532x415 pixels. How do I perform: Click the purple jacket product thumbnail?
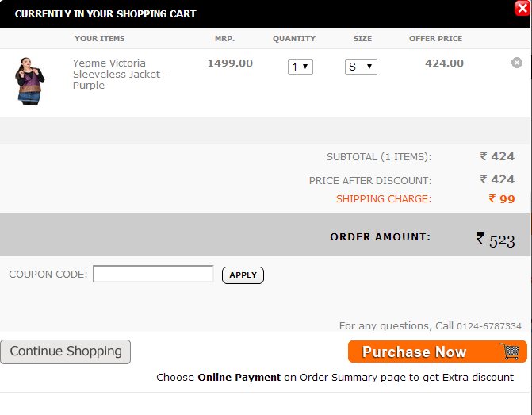(29, 81)
